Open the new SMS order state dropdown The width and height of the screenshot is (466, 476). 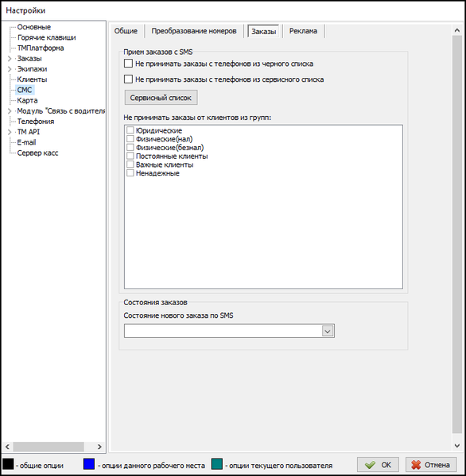(x=328, y=331)
